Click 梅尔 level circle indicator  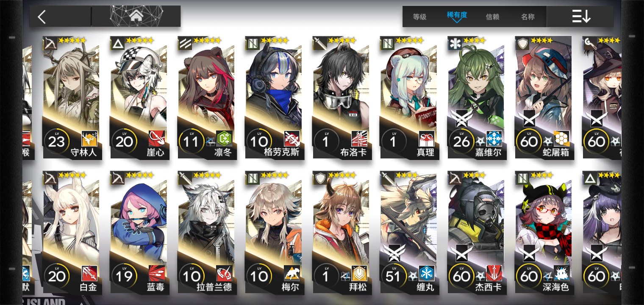point(259,276)
